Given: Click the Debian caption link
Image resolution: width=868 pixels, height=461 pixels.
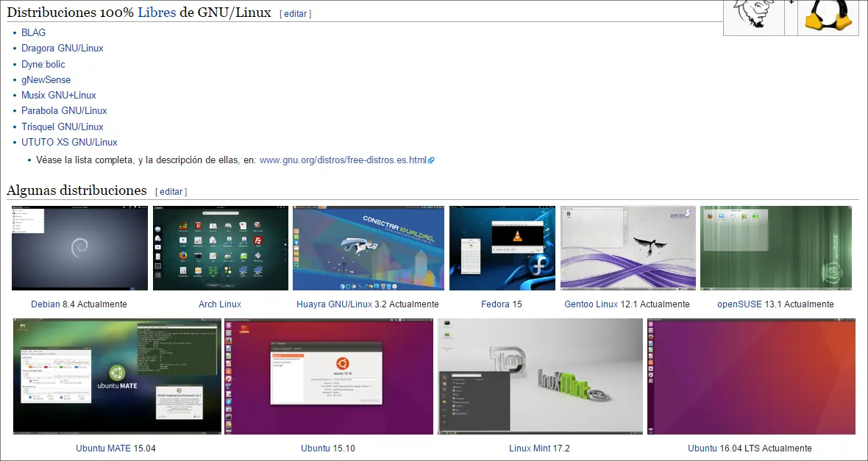Looking at the screenshot, I should (x=46, y=304).
